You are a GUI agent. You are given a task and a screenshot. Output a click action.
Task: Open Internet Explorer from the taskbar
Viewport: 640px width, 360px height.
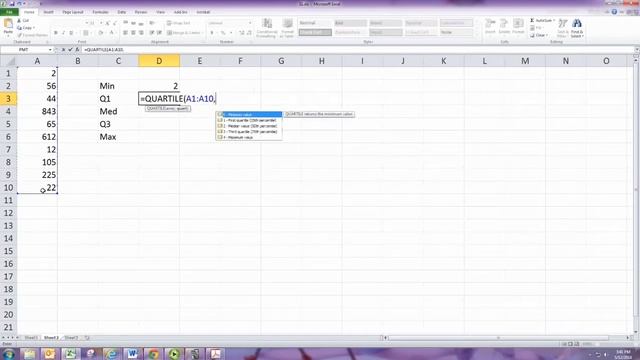click(111, 353)
